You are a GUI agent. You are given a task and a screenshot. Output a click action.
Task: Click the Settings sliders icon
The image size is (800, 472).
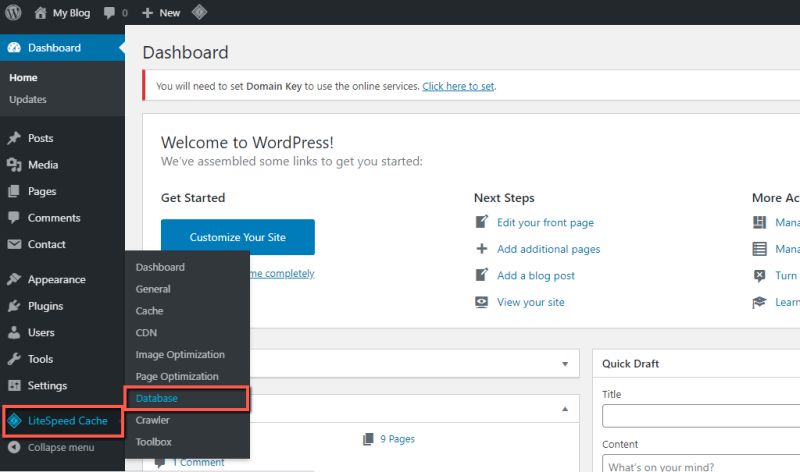(14, 385)
